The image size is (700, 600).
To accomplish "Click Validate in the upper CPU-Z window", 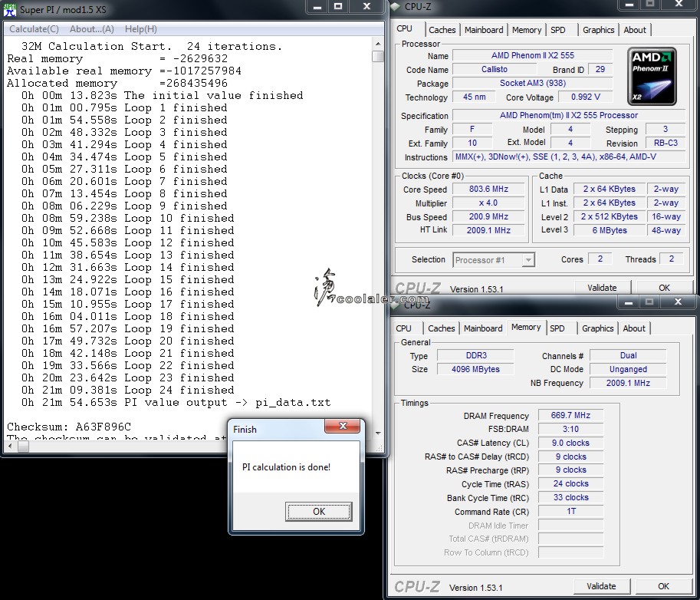I will tap(602, 288).
